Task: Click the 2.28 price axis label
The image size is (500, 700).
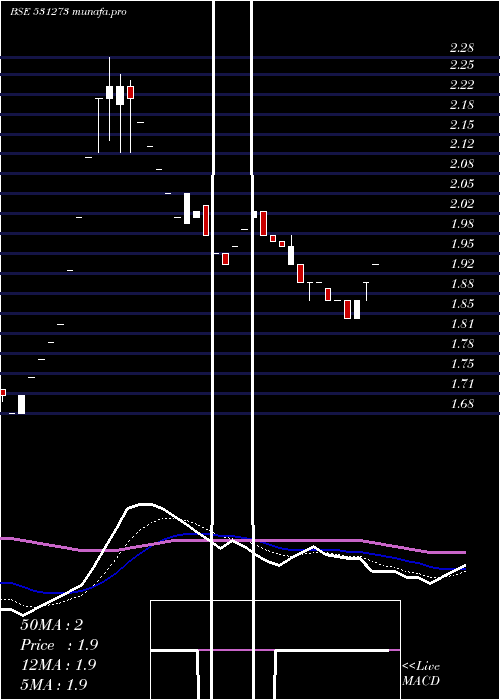Action: click(462, 47)
